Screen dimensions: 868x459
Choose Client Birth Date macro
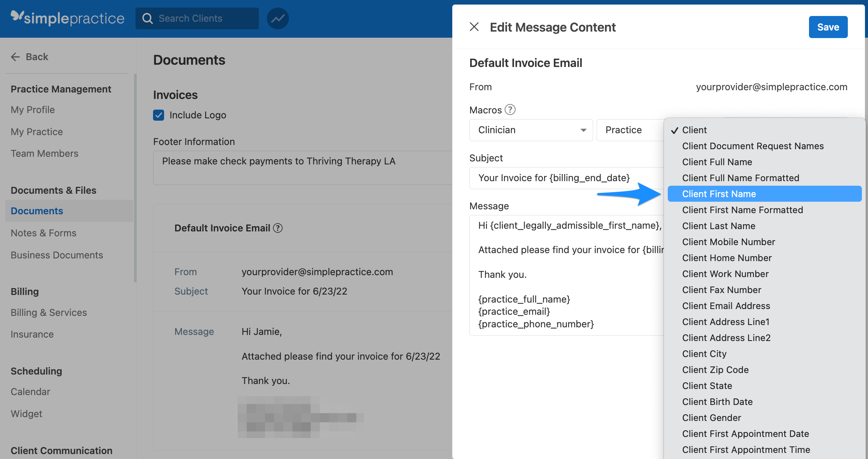click(x=764, y=402)
